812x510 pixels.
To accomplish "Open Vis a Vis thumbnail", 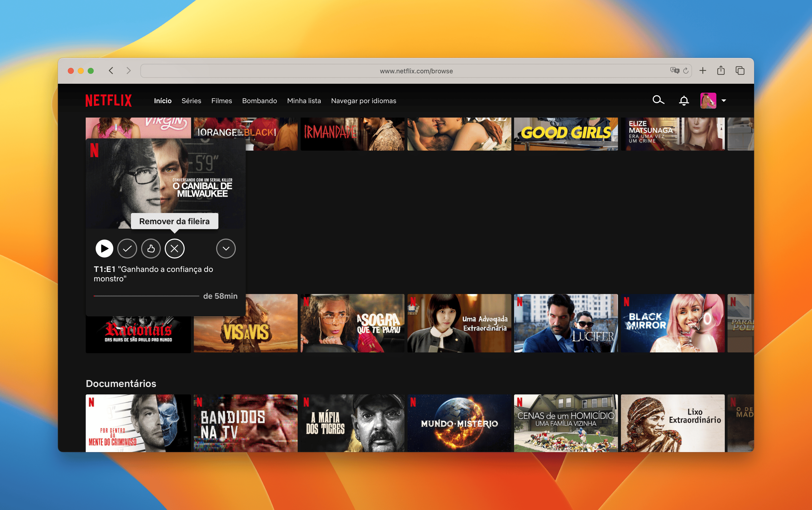I will [272, 323].
